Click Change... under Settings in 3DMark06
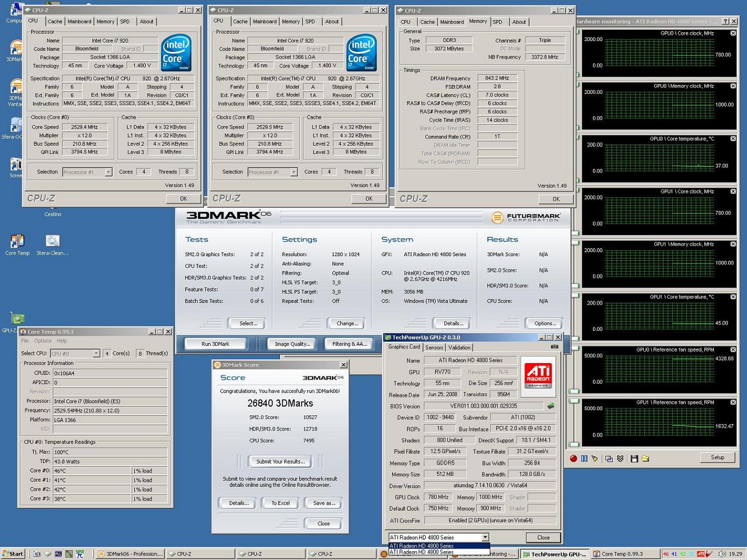Viewport: 747px width, 560px height. pos(347,324)
